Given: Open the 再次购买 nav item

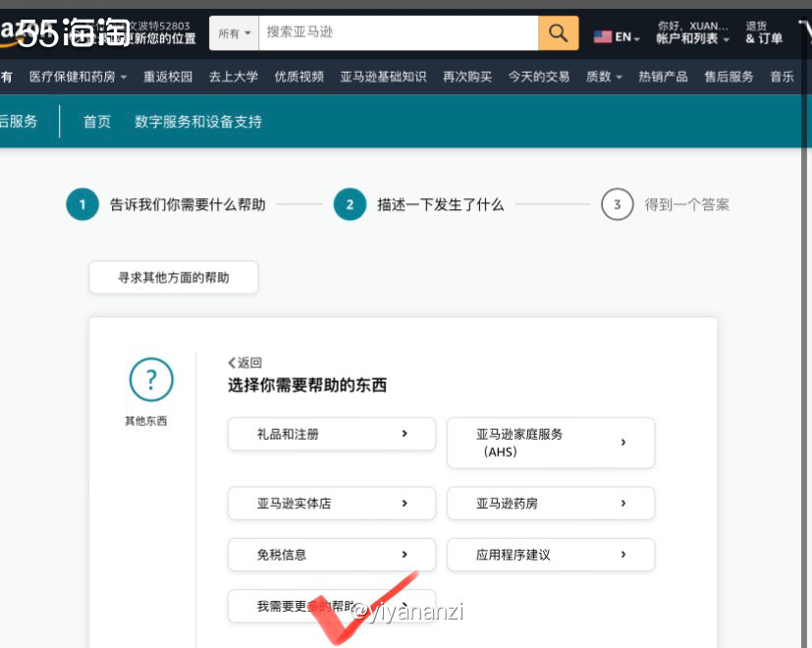Looking at the screenshot, I should click(467, 77).
